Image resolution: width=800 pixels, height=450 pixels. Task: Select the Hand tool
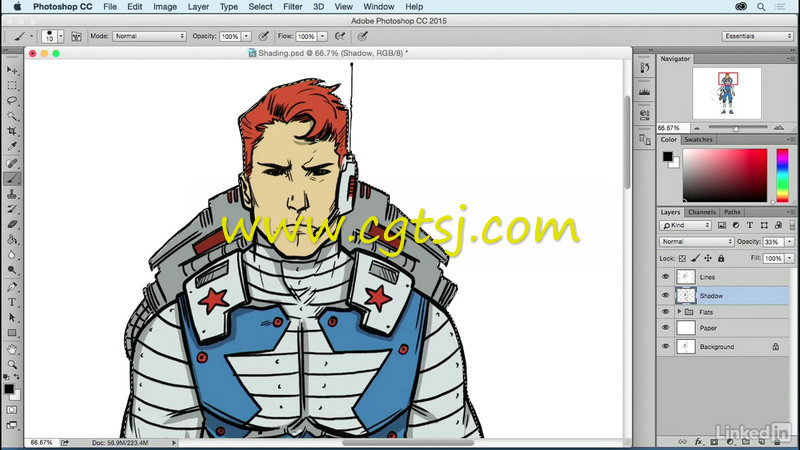click(12, 350)
